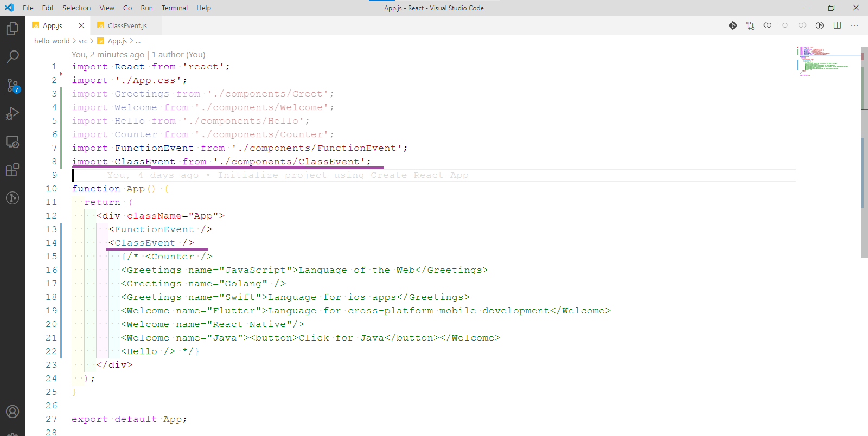Click the 'You, 2 minutes ago' code lens

coord(108,55)
